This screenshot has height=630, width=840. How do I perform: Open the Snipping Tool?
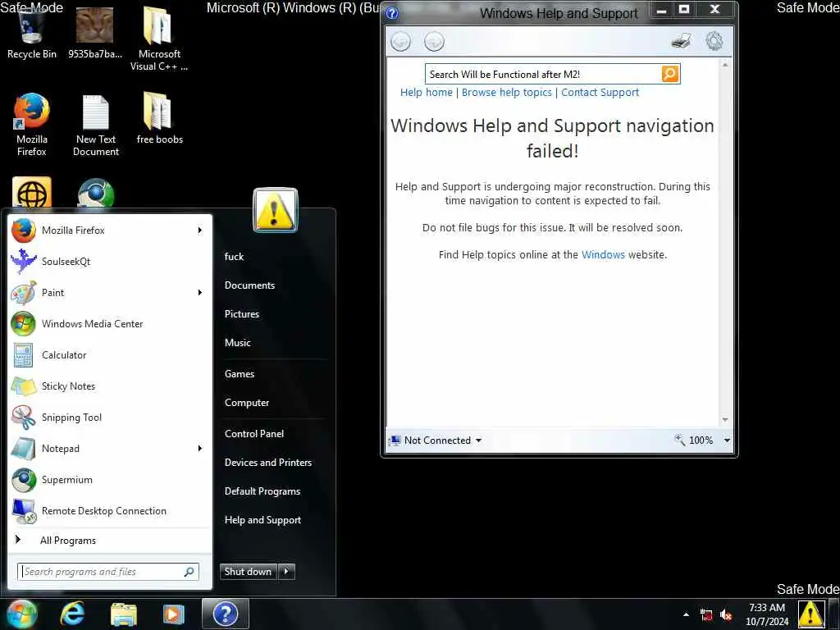coord(110,418)
